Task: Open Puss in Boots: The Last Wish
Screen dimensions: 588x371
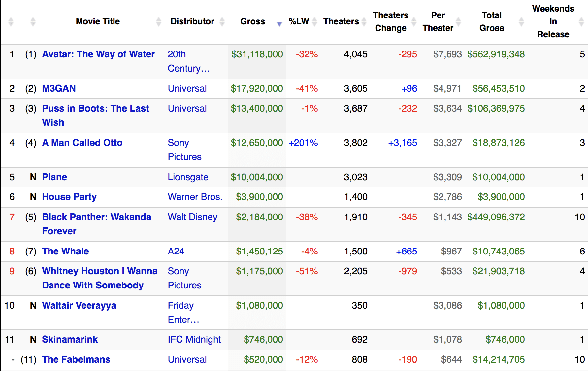Action: (95, 115)
